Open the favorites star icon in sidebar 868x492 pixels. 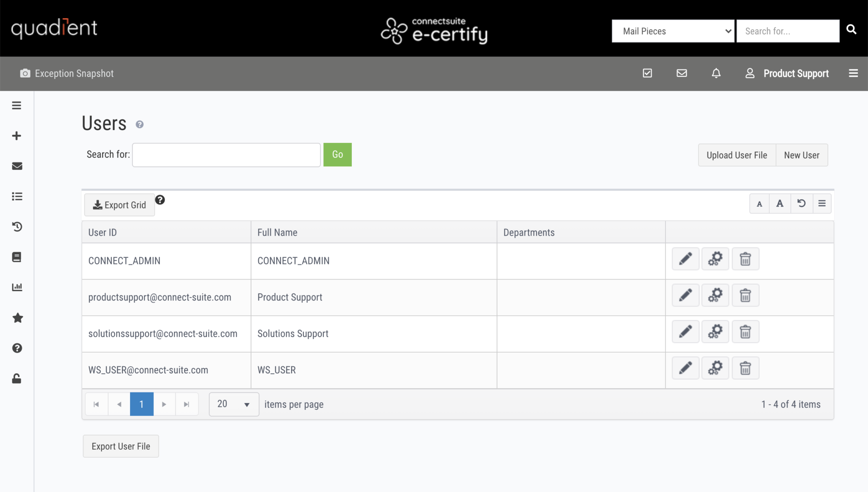(x=17, y=318)
